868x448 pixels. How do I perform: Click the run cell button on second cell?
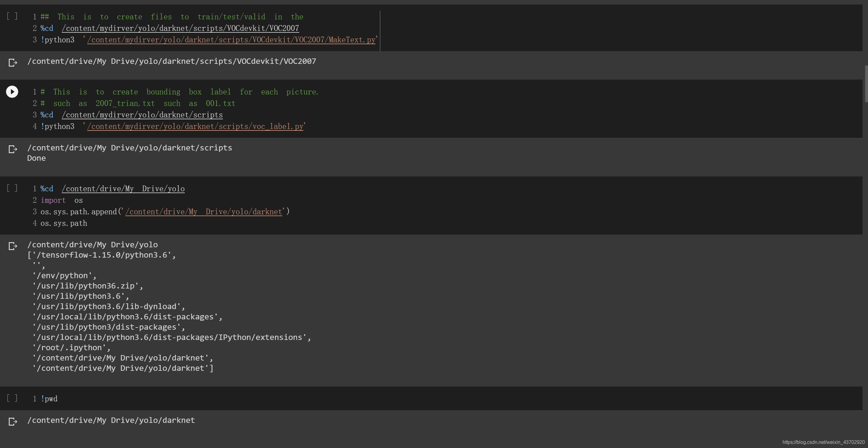(x=12, y=91)
